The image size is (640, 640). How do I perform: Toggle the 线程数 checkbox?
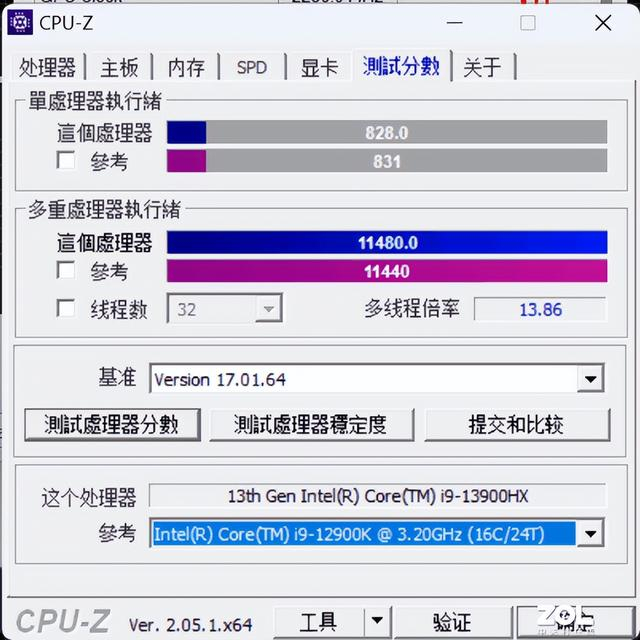tap(66, 308)
